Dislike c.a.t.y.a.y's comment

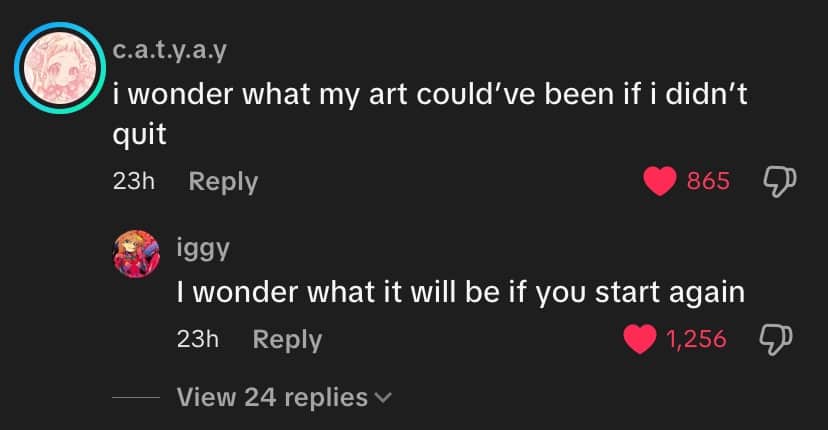tap(779, 181)
